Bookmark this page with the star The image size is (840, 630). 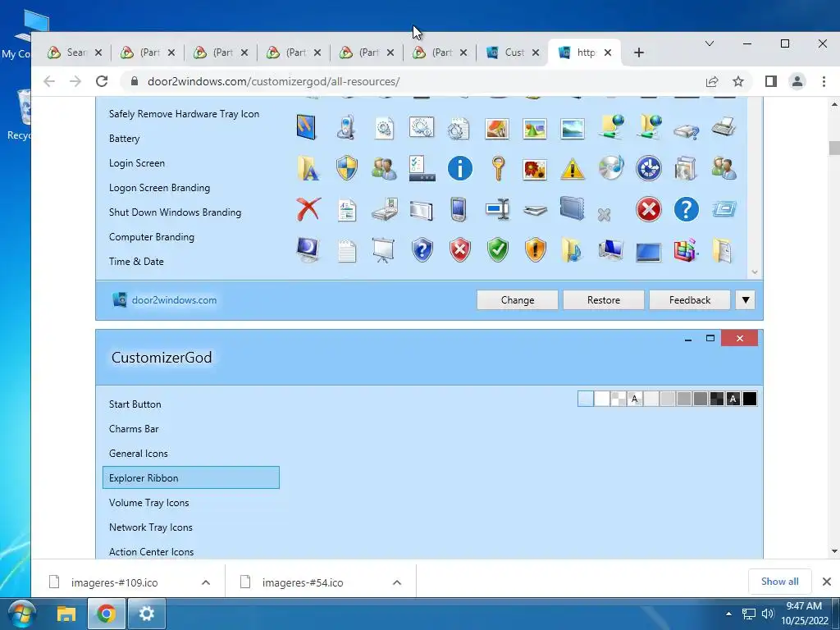point(738,81)
